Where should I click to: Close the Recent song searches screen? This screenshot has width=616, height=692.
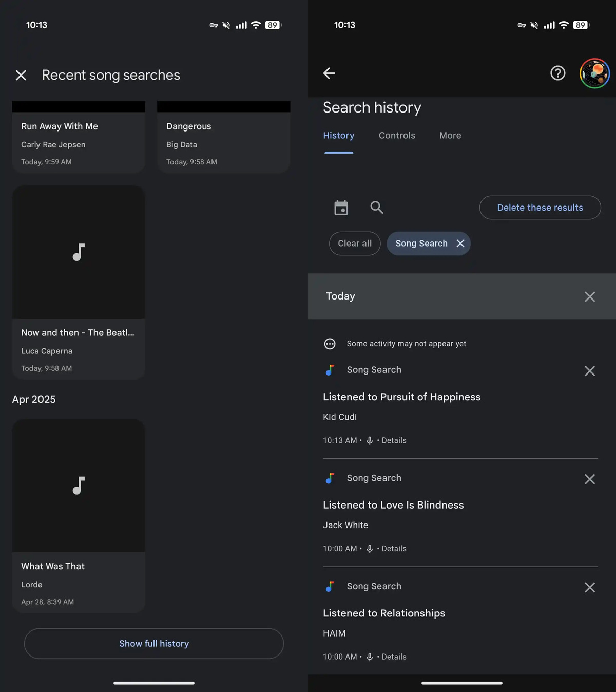tap(21, 76)
